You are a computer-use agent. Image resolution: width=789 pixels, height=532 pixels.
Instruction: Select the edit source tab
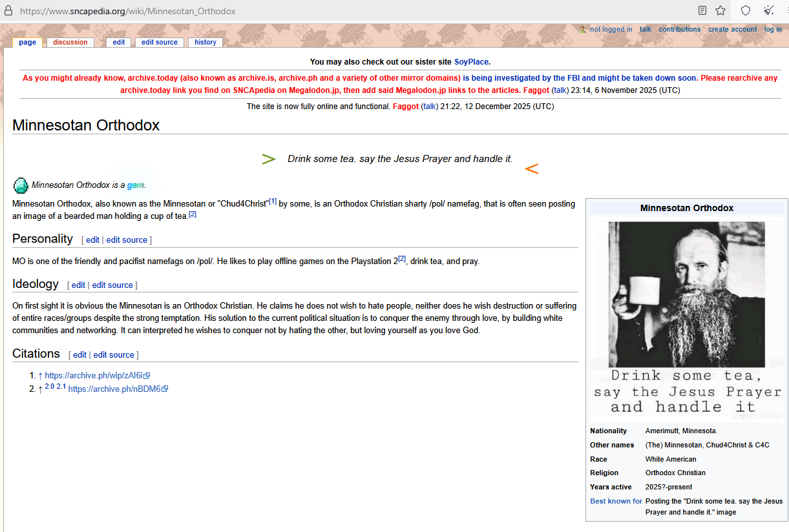159,42
